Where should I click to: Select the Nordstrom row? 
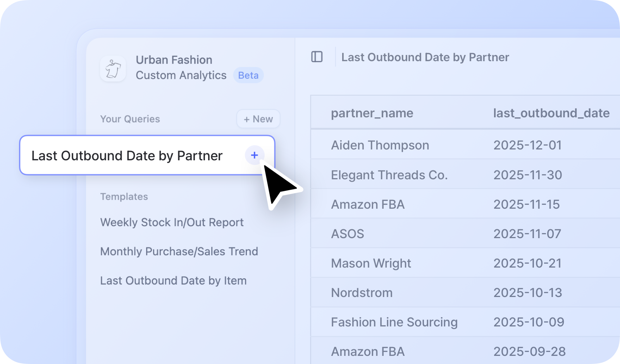362,293
